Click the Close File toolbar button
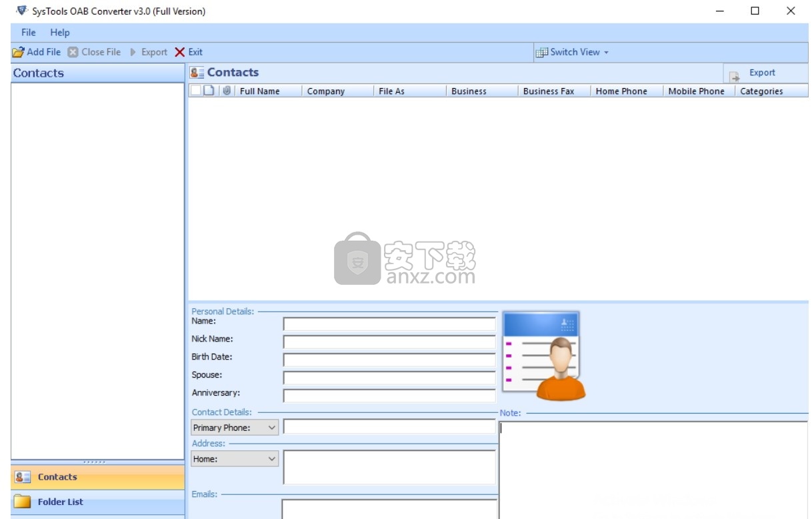Image resolution: width=812 pixels, height=519 pixels. [x=95, y=52]
